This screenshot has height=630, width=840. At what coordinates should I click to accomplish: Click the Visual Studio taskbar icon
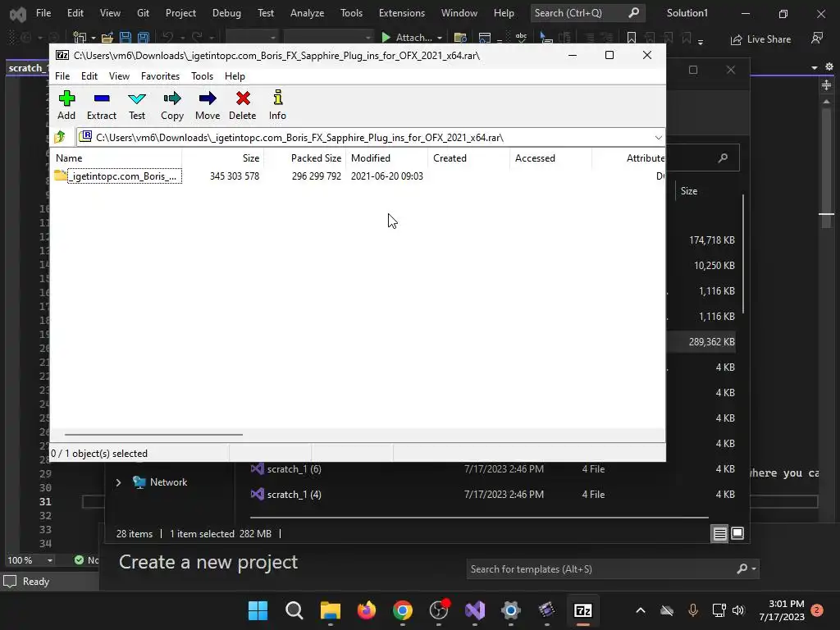coord(475,610)
